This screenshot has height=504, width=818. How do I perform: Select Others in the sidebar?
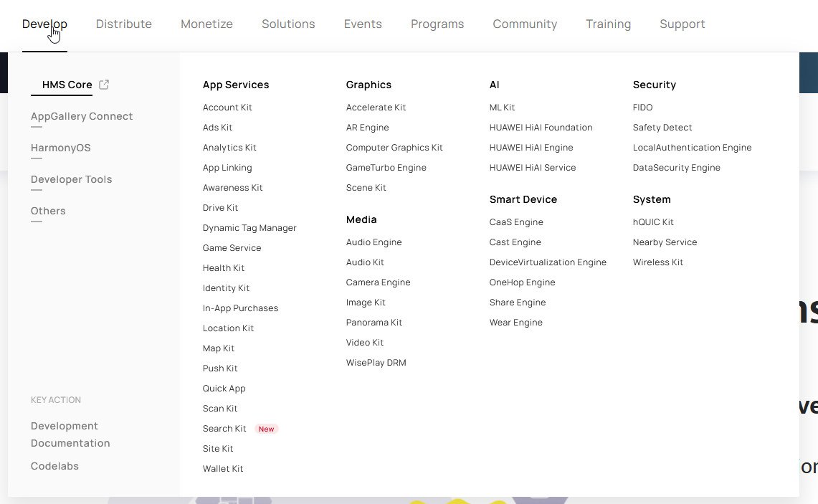click(x=48, y=211)
